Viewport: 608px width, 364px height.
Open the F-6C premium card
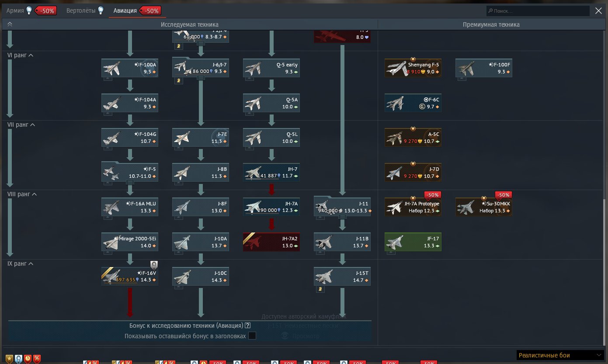click(413, 103)
